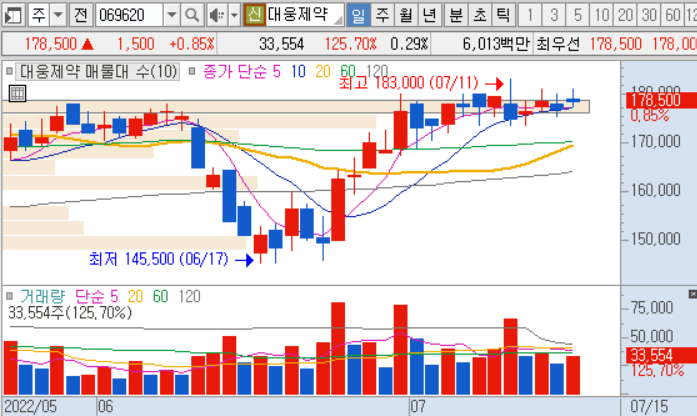Viewport: 697px width, 416px height.
Task: Choose the 1 interval button
Action: point(530,15)
